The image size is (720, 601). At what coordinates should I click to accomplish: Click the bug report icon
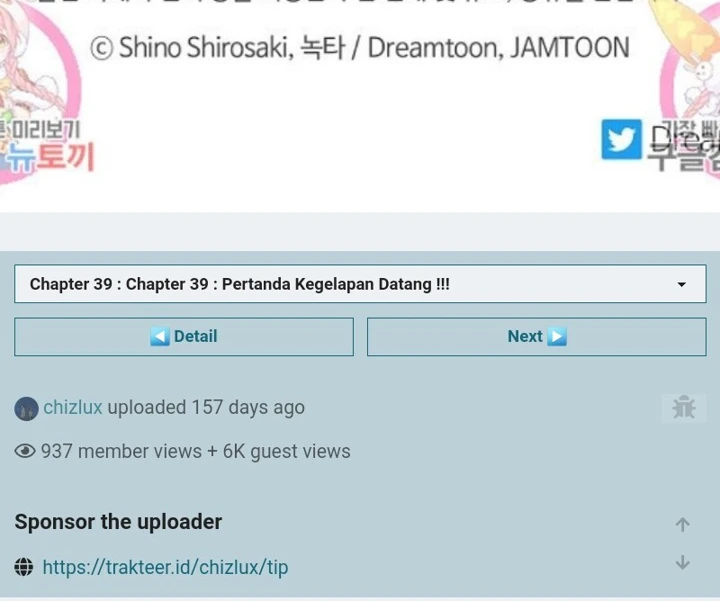click(684, 408)
